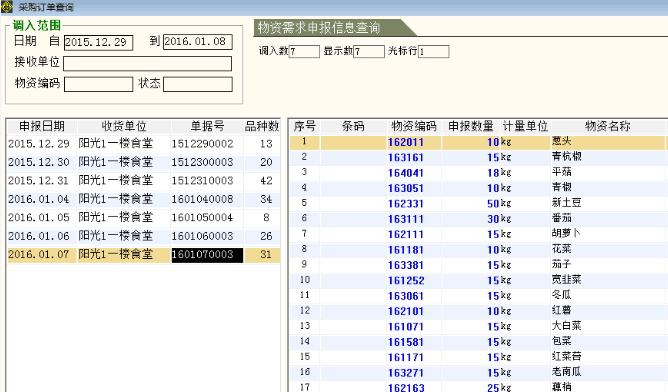Viewport: 668px width, 392px height.
Task: Click material code 161252
Action: [406, 280]
